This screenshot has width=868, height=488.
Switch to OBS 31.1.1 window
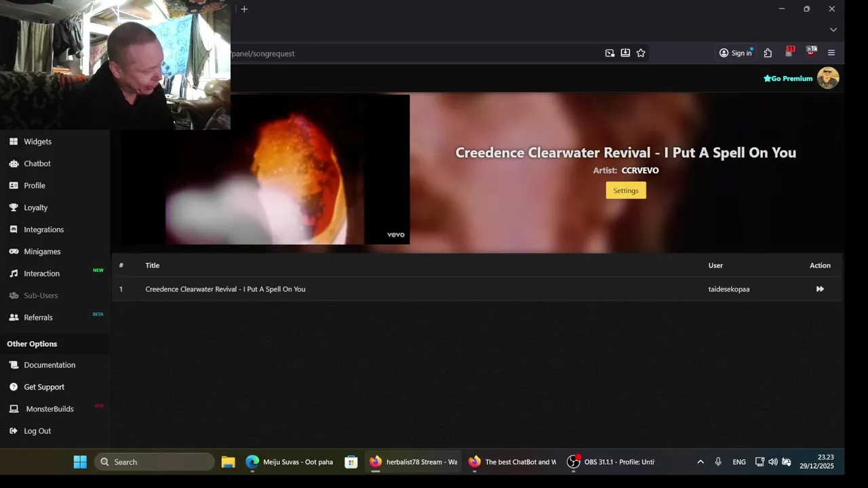click(x=612, y=462)
